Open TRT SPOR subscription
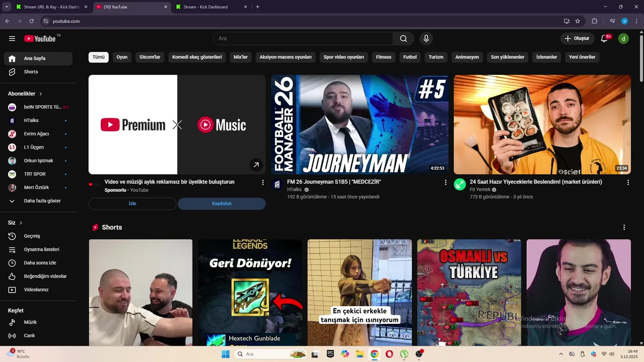 38,174
